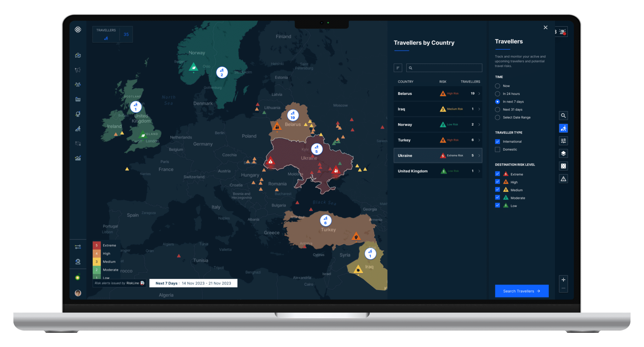Select the Belarus country name in table
The width and height of the screenshot is (644, 347).
click(x=405, y=94)
